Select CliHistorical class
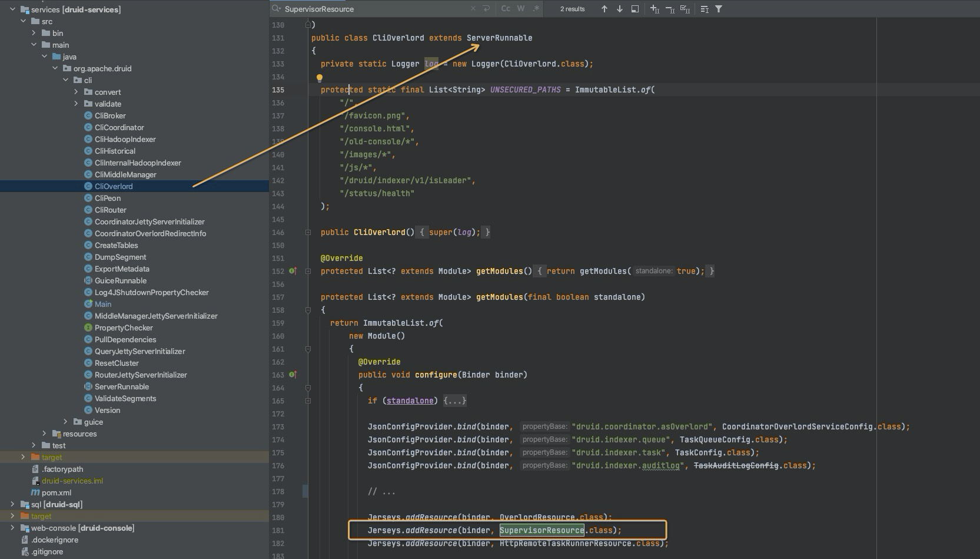980x559 pixels. tap(115, 151)
